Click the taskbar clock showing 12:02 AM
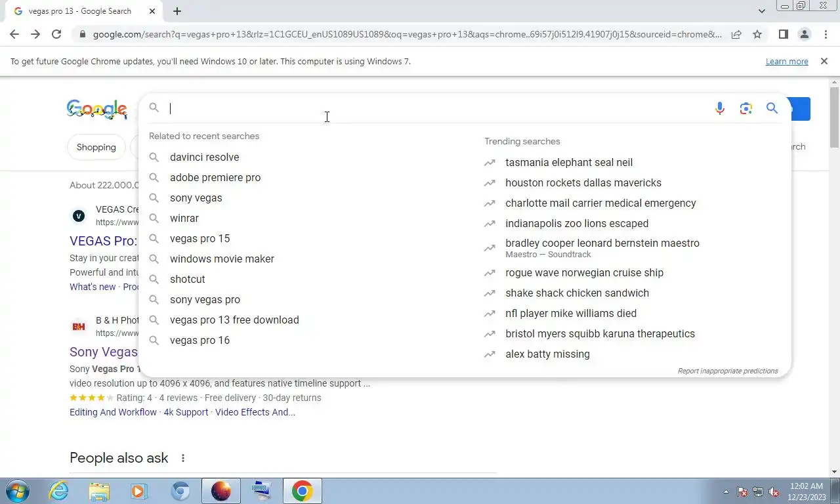 click(x=807, y=492)
